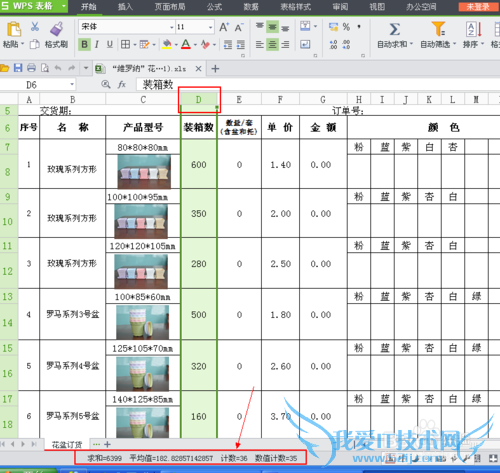The height and width of the screenshot is (473, 500).
Task: Click the AutoSum sigma icon
Action: [395, 29]
